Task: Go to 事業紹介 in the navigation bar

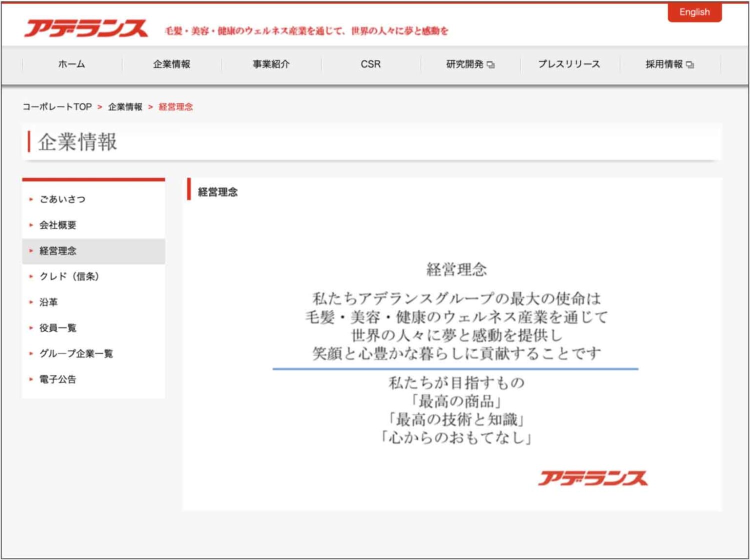Action: point(271,64)
